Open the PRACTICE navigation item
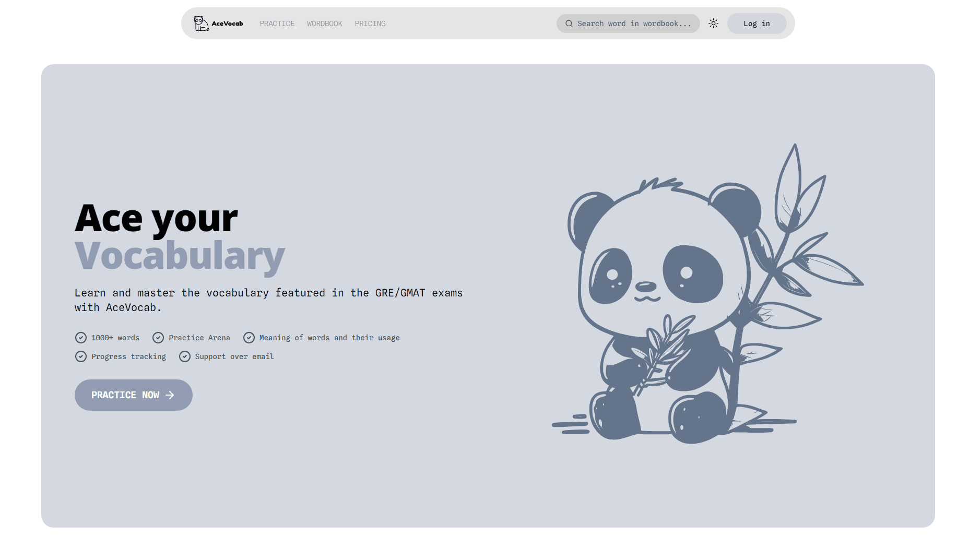This screenshot has width=969, height=560. [x=277, y=23]
